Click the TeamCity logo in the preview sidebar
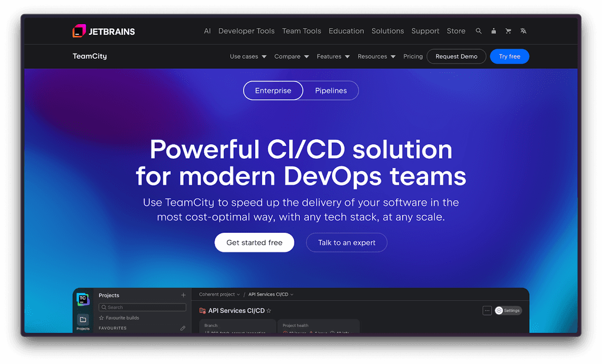The width and height of the screenshot is (602, 364). click(x=83, y=300)
